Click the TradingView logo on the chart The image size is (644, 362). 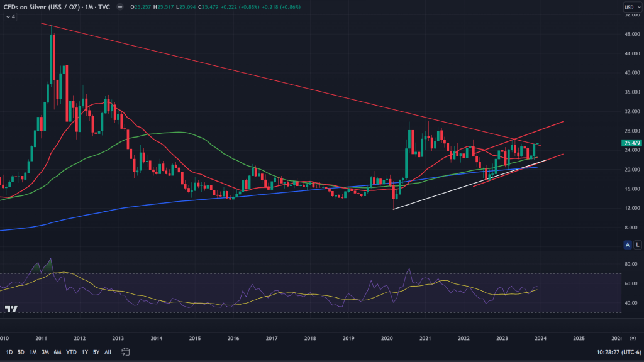tap(11, 309)
